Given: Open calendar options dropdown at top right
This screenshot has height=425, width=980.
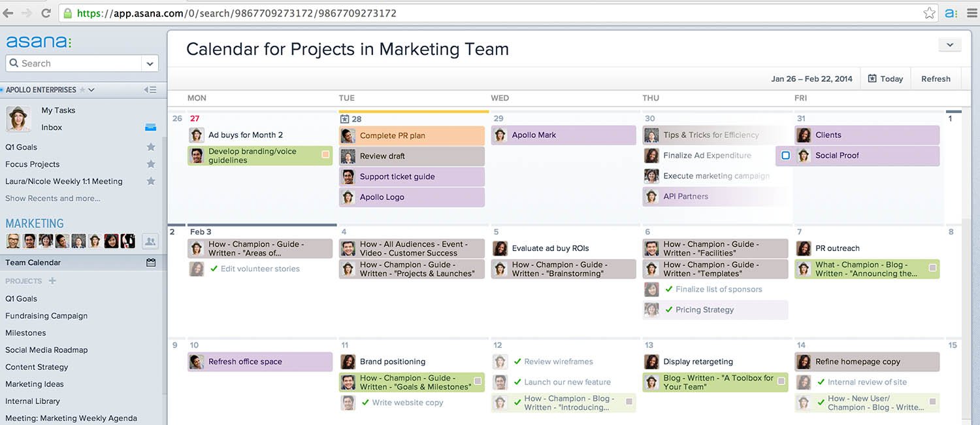Looking at the screenshot, I should point(949,45).
